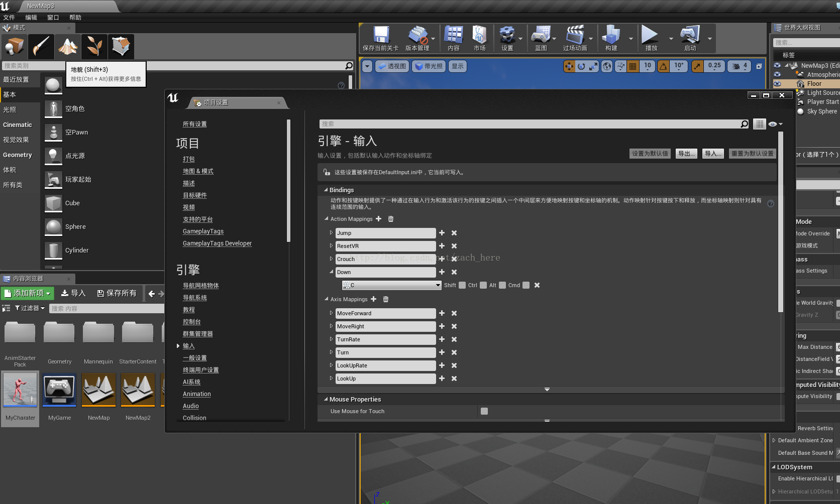Expand the Jump action mapping

tap(331, 233)
